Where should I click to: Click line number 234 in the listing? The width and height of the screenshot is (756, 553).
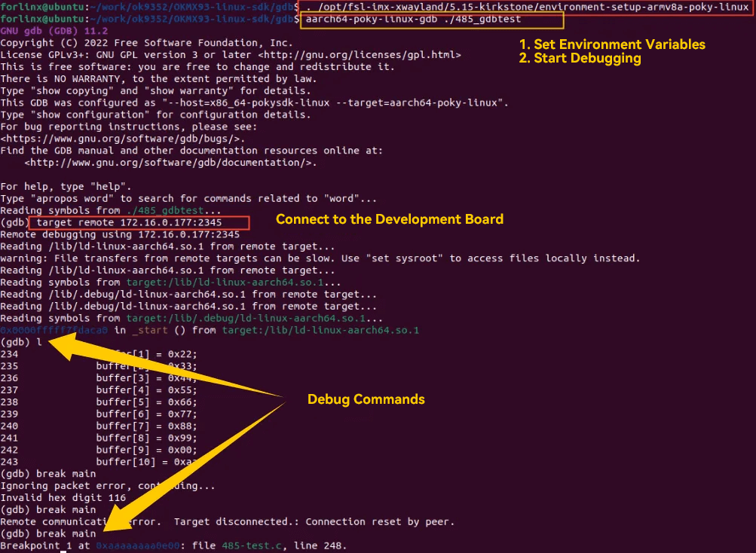(x=9, y=354)
